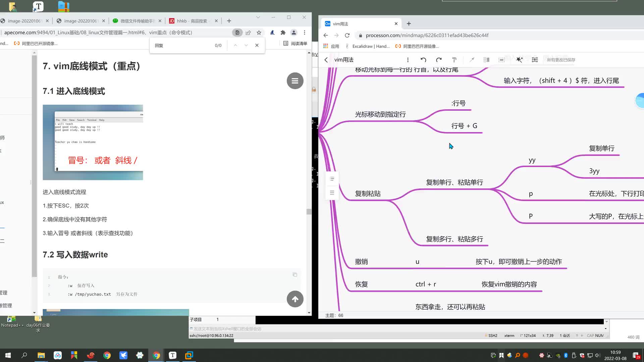Close the find-in-page bar
The height and width of the screenshot is (362, 644).
pyautogui.click(x=257, y=45)
